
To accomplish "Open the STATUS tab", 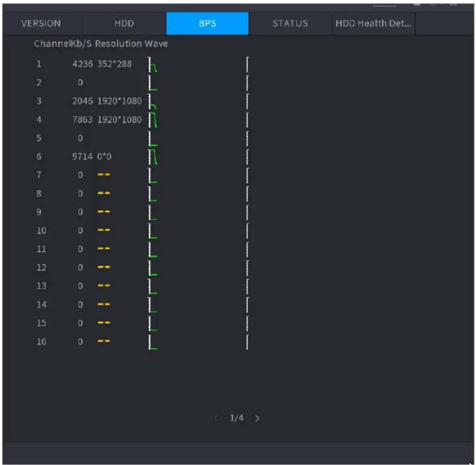I will tap(290, 23).
